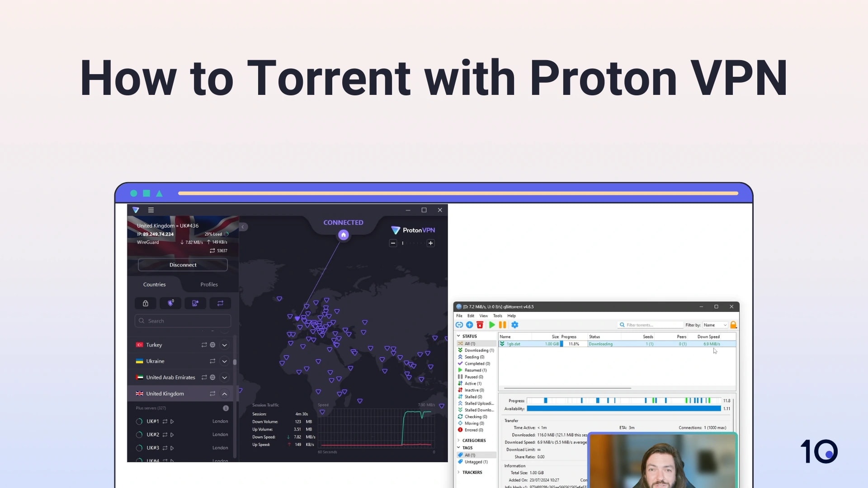This screenshot has height=488, width=868.
Task: Select the Seeding (0) status filter
Action: click(471, 357)
